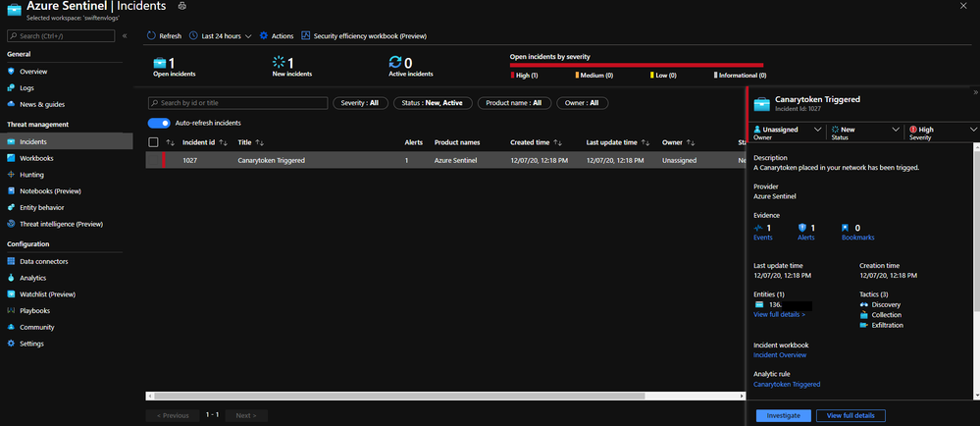Check the checkbox for incident 1027

coord(153,160)
